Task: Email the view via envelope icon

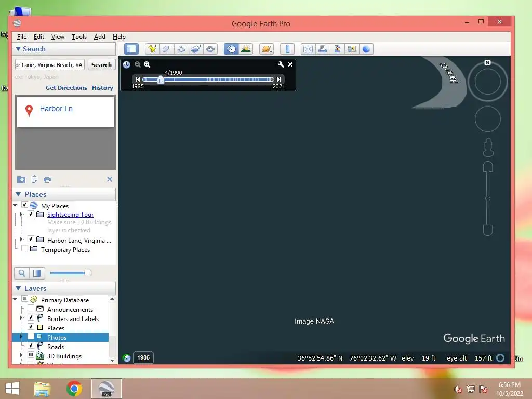Action: (308, 49)
